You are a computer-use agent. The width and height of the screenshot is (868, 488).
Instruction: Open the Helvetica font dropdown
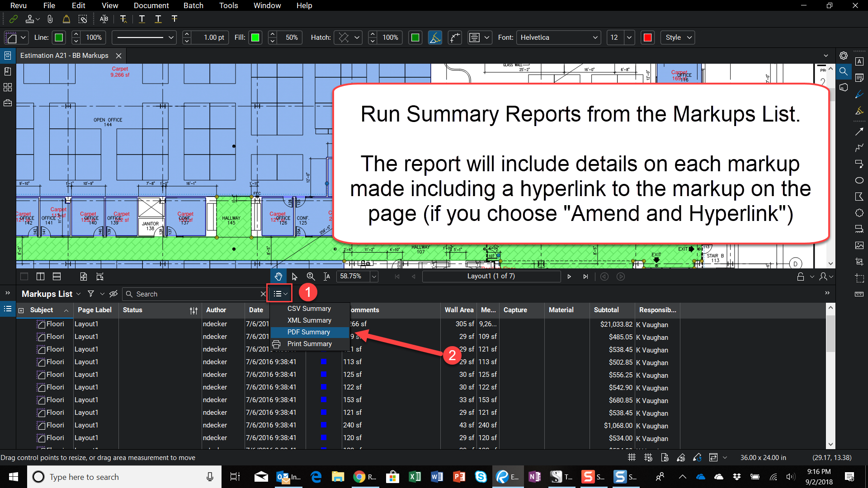pos(558,38)
